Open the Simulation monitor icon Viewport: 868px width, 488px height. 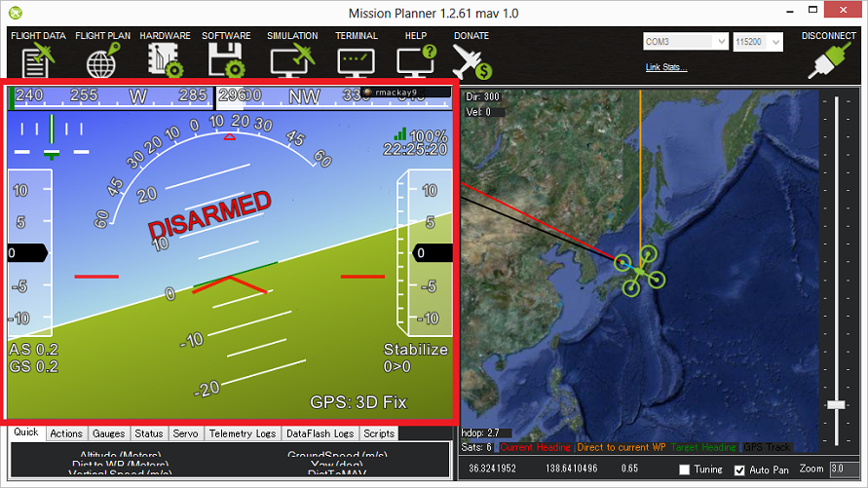[x=292, y=60]
